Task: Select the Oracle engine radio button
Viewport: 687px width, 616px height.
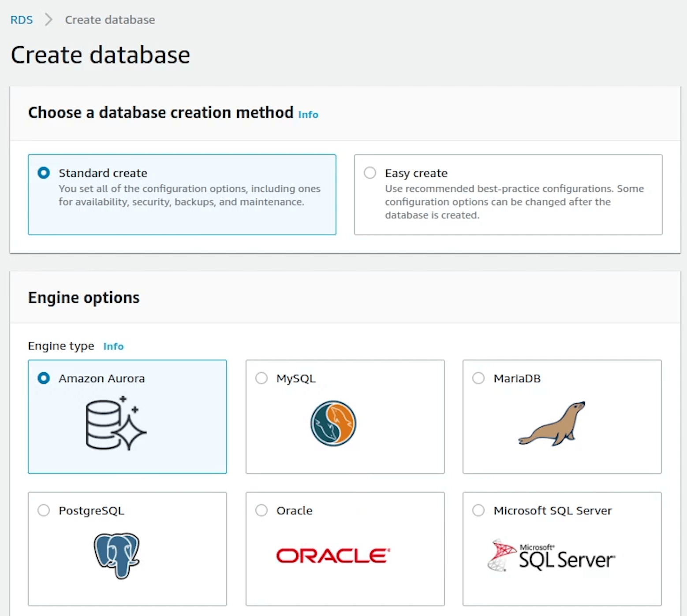Action: coord(261,510)
